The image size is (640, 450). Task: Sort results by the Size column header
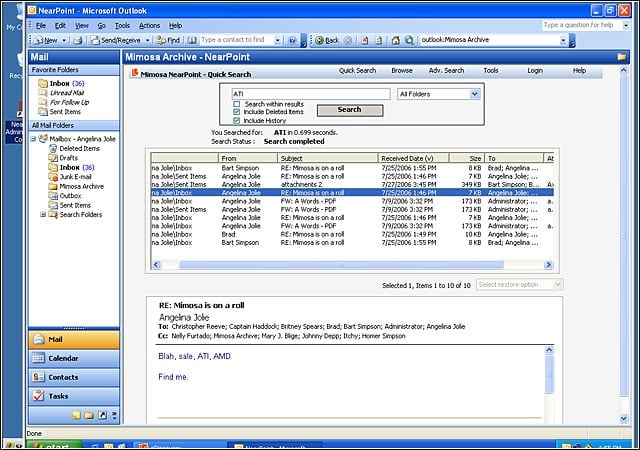tap(467, 158)
